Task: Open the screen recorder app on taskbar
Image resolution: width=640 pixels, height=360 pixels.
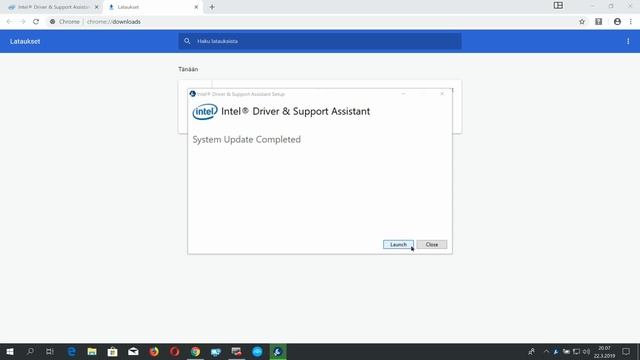Action: (236, 351)
